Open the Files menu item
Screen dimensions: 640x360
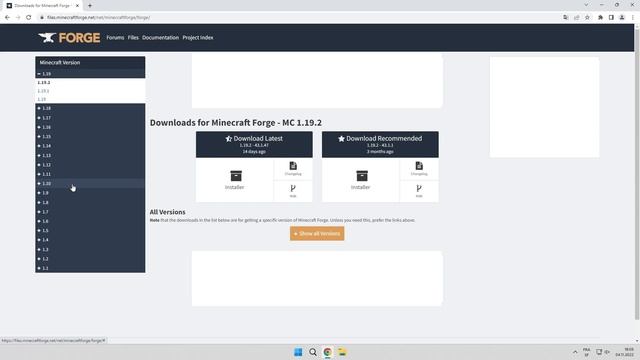133,38
